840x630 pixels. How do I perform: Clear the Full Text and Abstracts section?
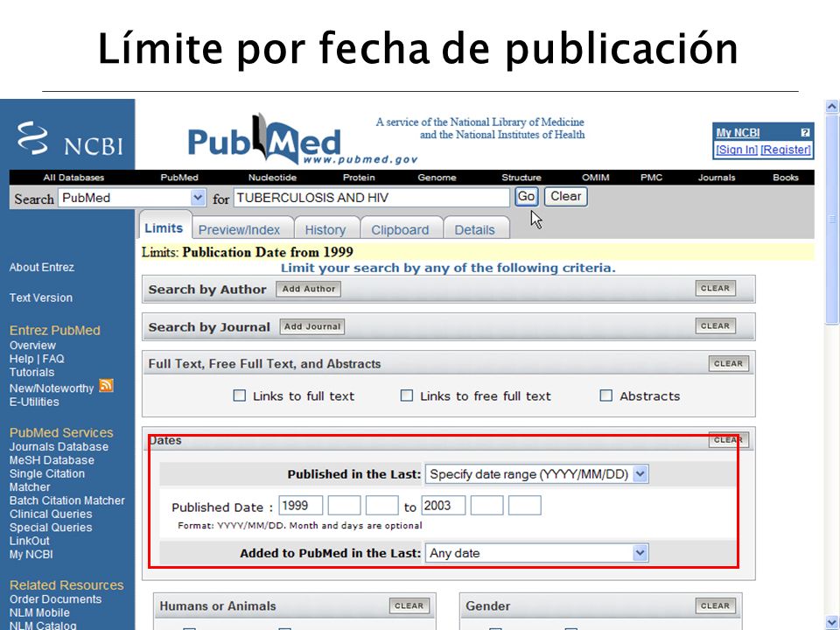tap(728, 363)
